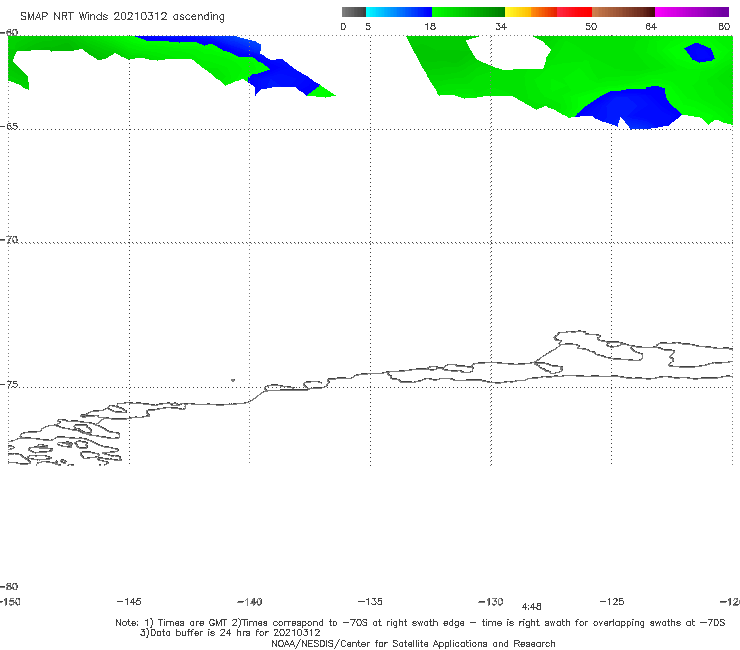Click the green segment of the color bar

click(468, 12)
